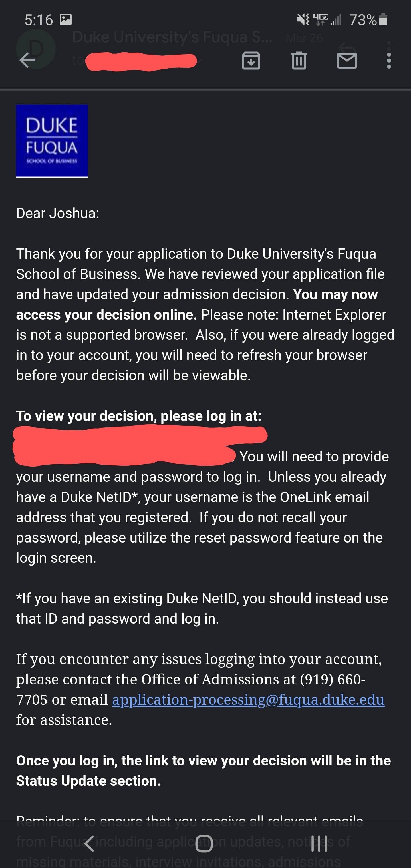The height and width of the screenshot is (868, 411).
Task: Tap the Mar 26 date in header
Action: point(304,38)
